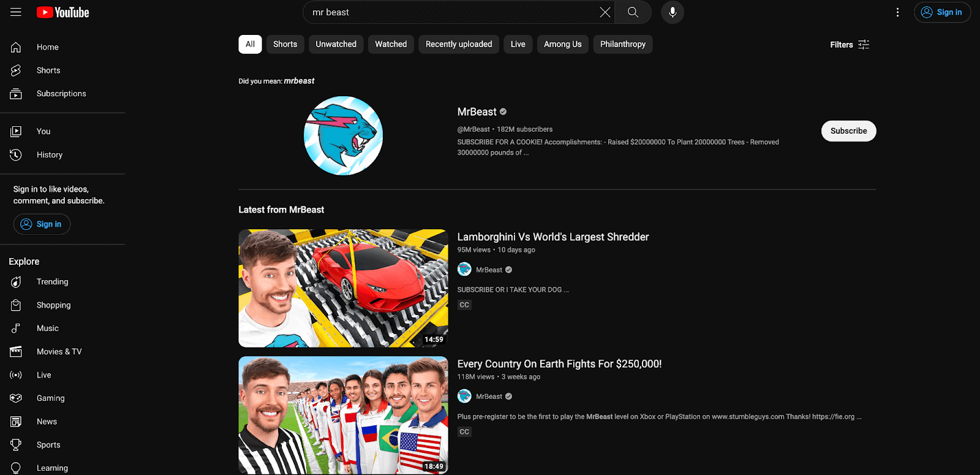Click MrBeast avatar under Lamborghini video
980x475 pixels.
[464, 269]
